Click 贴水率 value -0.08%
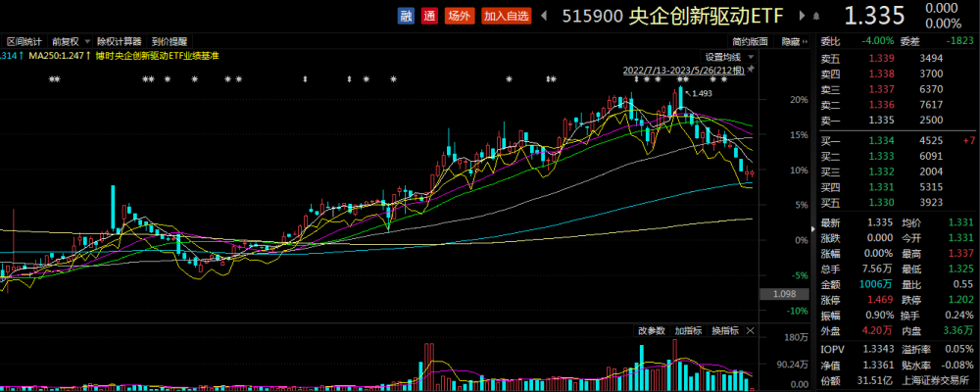 click(956, 366)
